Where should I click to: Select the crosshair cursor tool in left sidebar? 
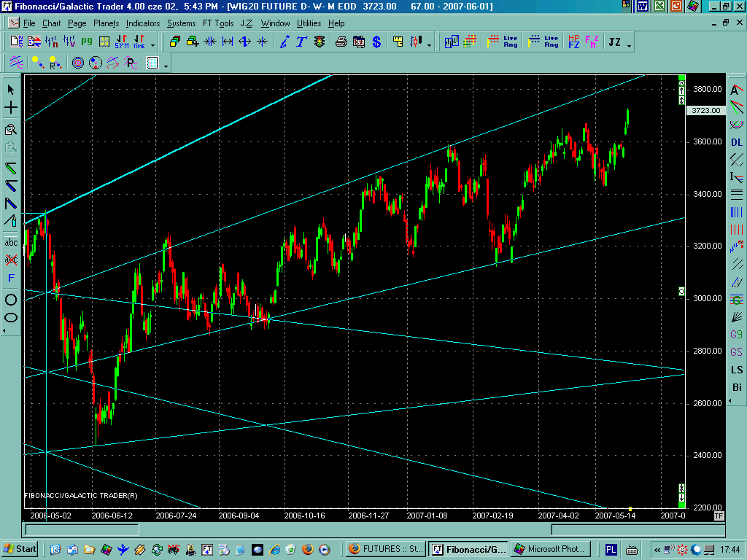[x=11, y=108]
